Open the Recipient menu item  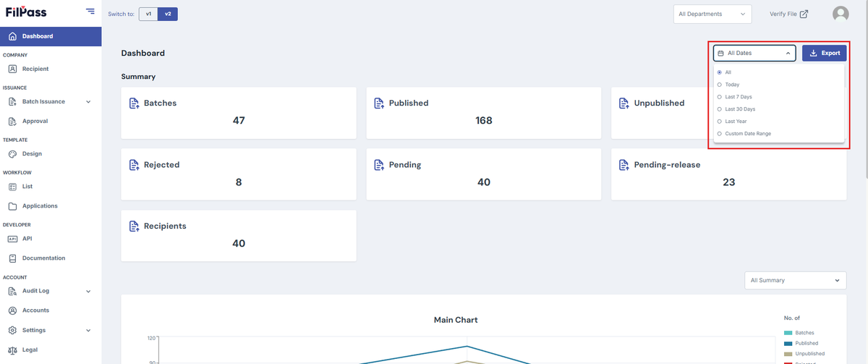51,69
